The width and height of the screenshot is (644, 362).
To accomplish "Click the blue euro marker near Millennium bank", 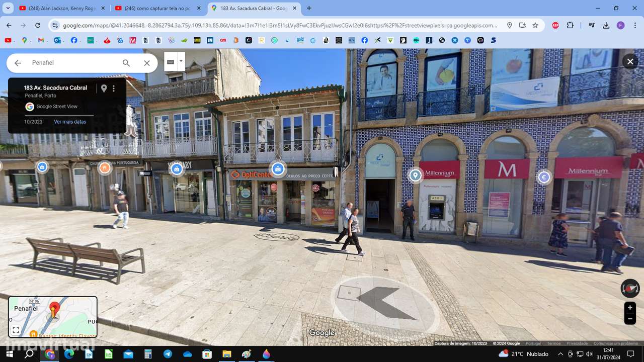I will coord(544,177).
